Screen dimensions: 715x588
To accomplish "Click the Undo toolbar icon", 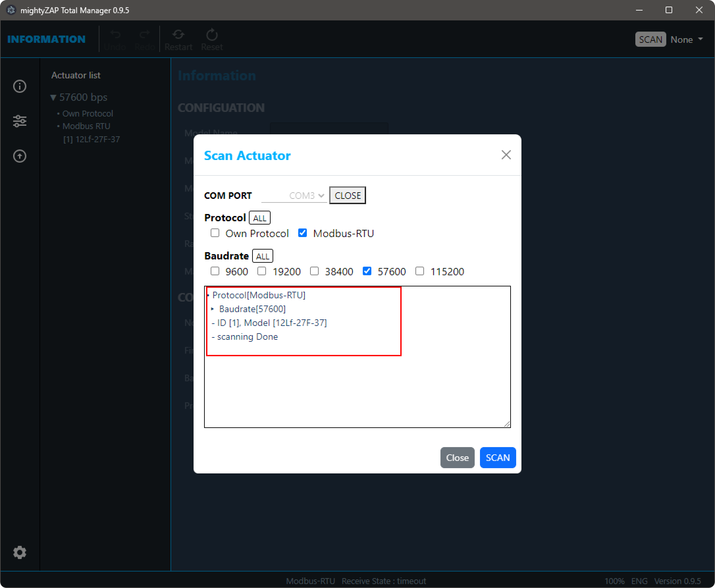I will tap(115, 39).
